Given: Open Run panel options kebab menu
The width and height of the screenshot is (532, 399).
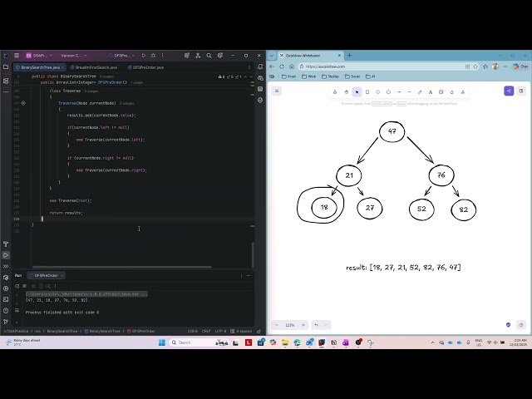Looking at the screenshot, I should coord(241,275).
